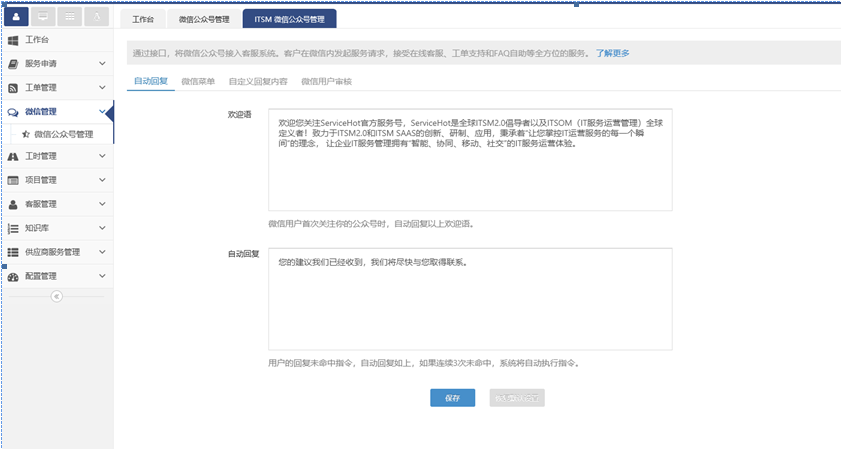The height and width of the screenshot is (449, 841).
Task: Click the 了解更多 link
Action: click(613, 53)
